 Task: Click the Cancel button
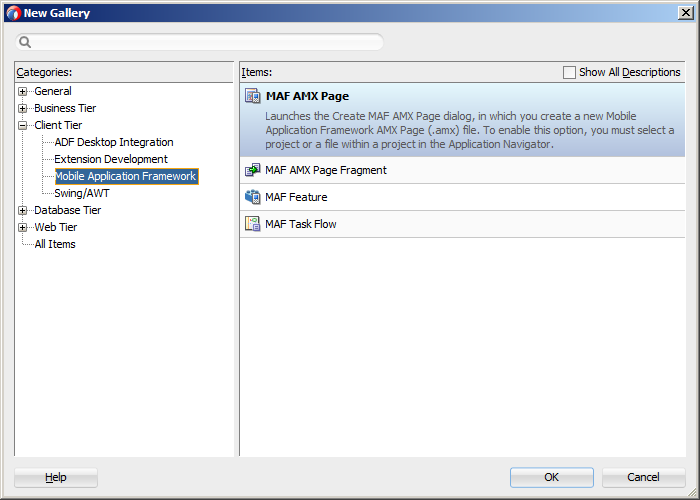coord(643,477)
